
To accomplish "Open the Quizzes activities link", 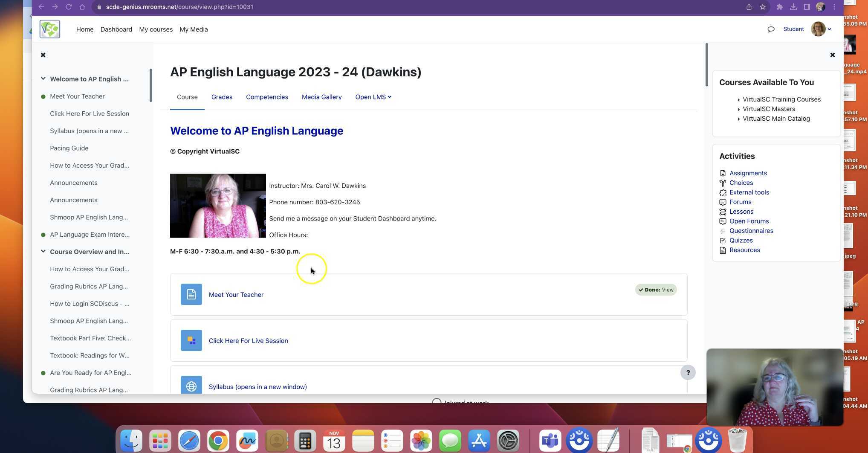I will [741, 240].
